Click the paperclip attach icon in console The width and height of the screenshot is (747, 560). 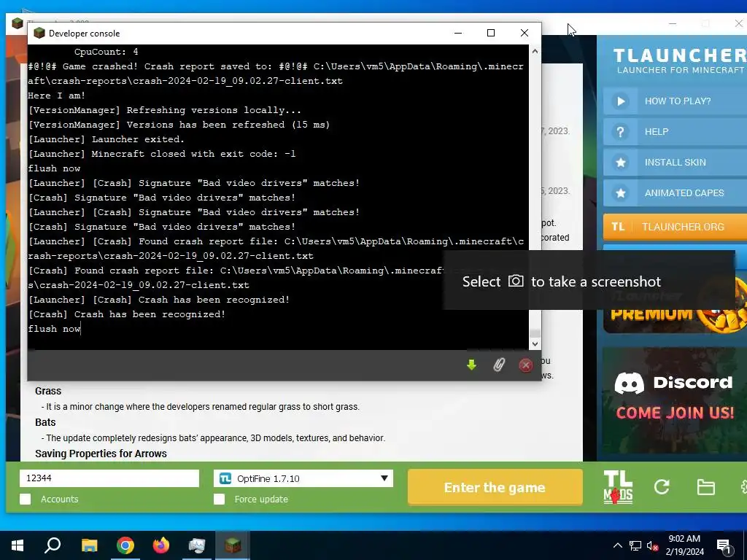click(499, 365)
